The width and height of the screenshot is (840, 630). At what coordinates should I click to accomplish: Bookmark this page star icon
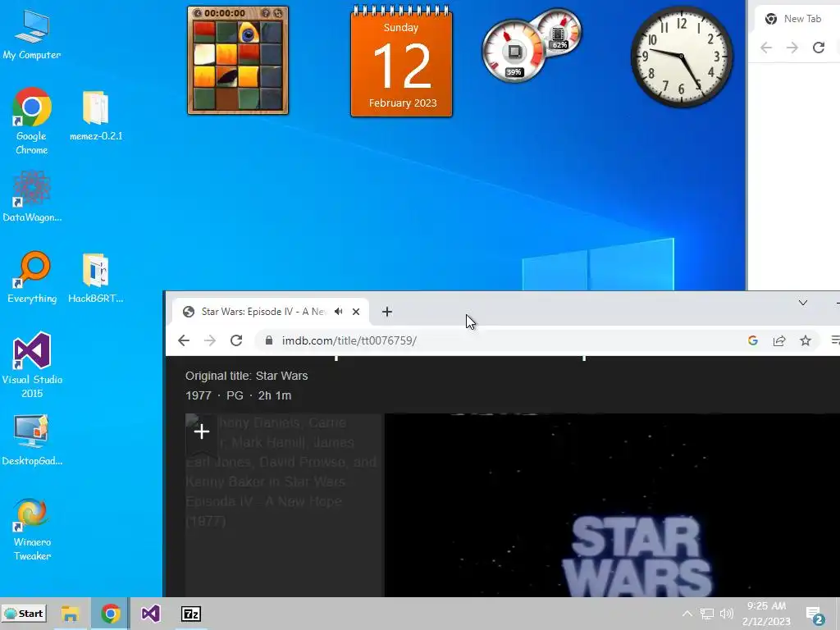point(806,340)
